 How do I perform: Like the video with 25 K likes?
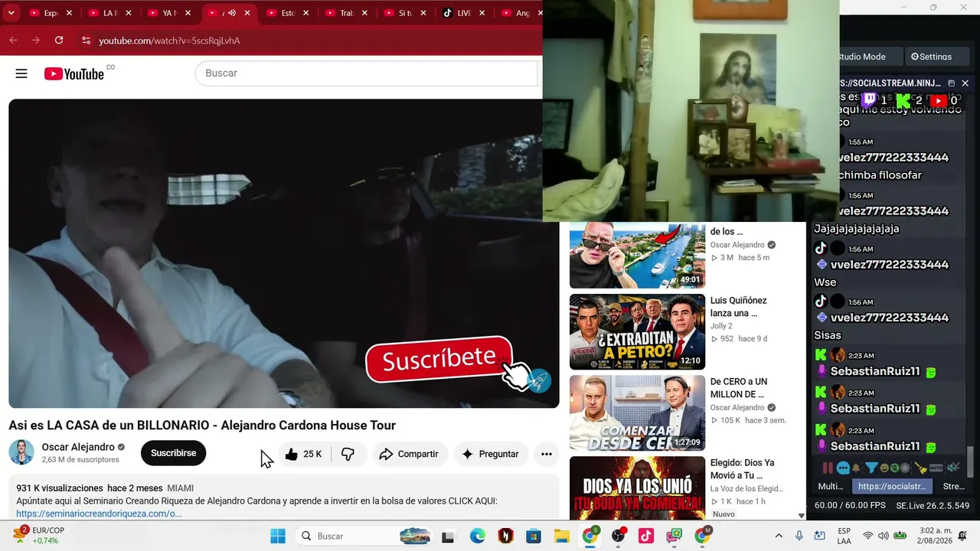(x=304, y=454)
